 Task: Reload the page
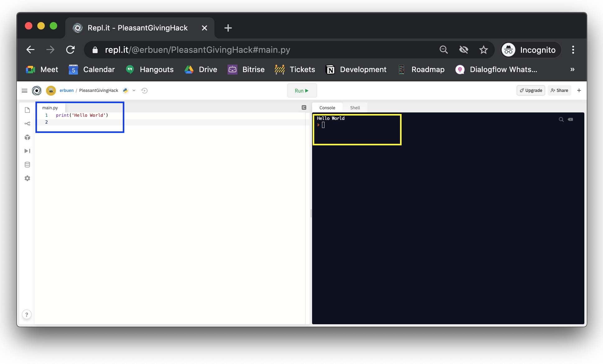pos(71,50)
